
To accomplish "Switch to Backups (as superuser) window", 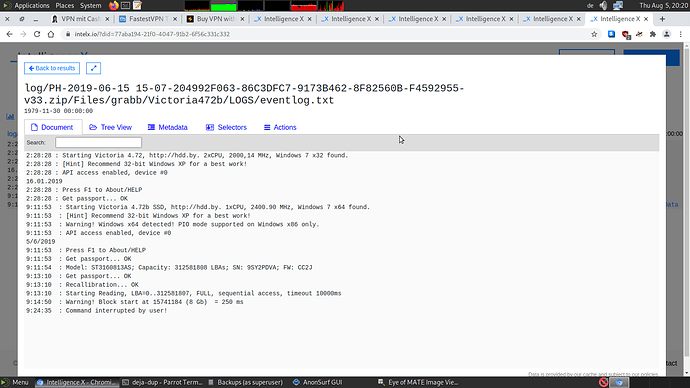I will (x=246, y=382).
